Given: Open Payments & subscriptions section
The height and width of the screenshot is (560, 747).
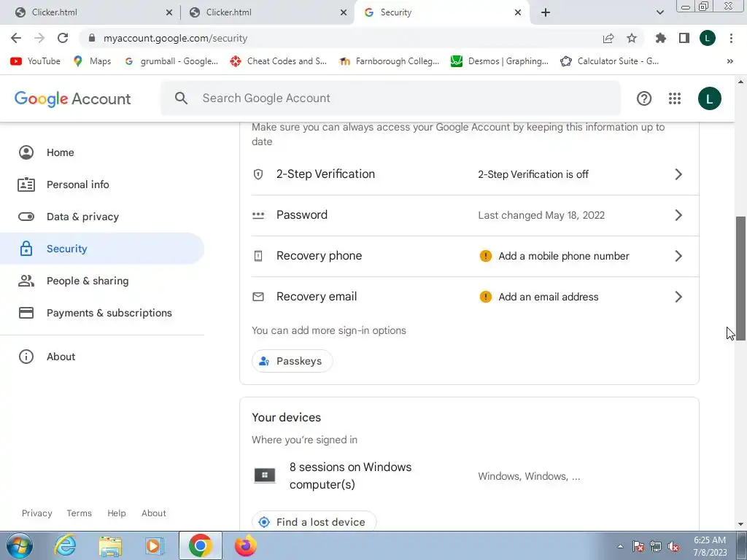Looking at the screenshot, I should 102,313.
